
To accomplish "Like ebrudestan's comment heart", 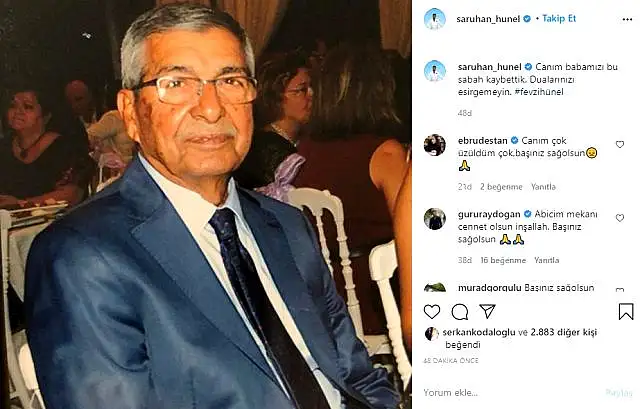I will coord(620,144).
